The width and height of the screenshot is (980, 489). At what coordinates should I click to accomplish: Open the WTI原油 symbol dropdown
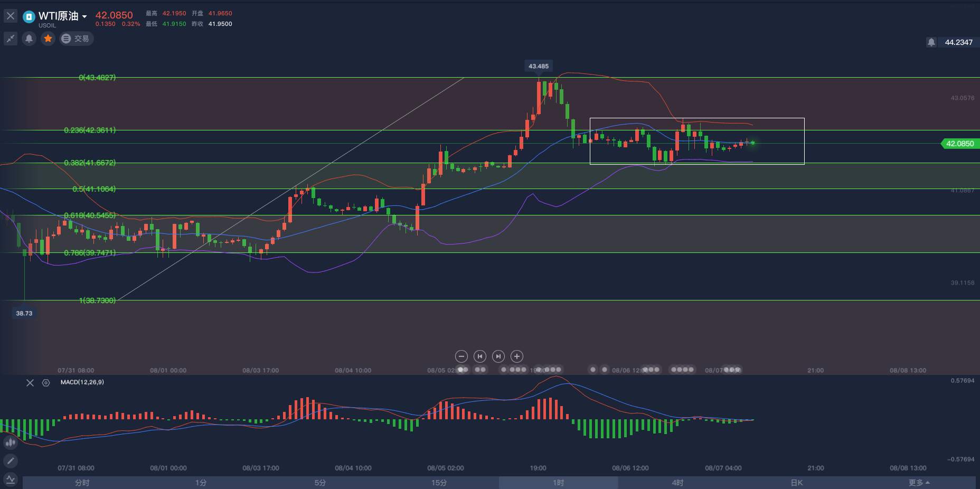(62, 16)
